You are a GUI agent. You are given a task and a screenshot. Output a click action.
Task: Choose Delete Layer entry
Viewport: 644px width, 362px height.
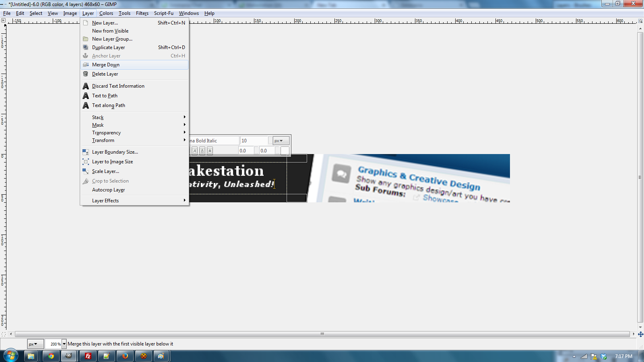[134, 74]
